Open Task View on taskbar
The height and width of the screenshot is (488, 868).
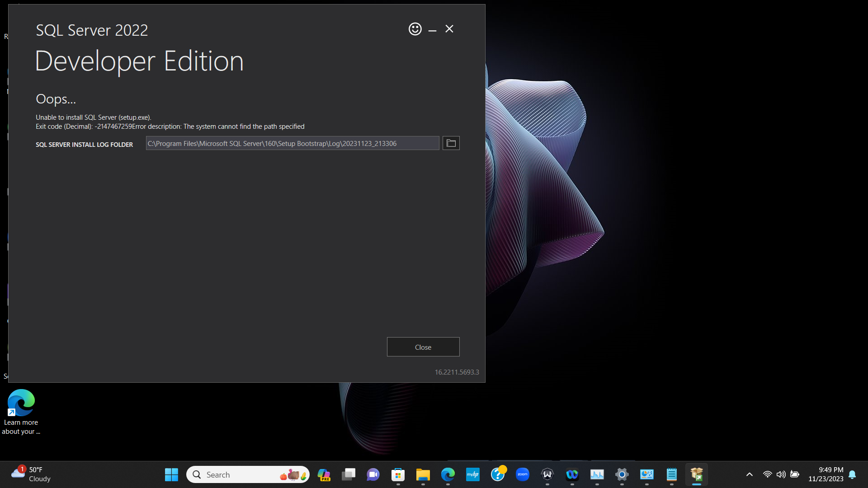(349, 474)
